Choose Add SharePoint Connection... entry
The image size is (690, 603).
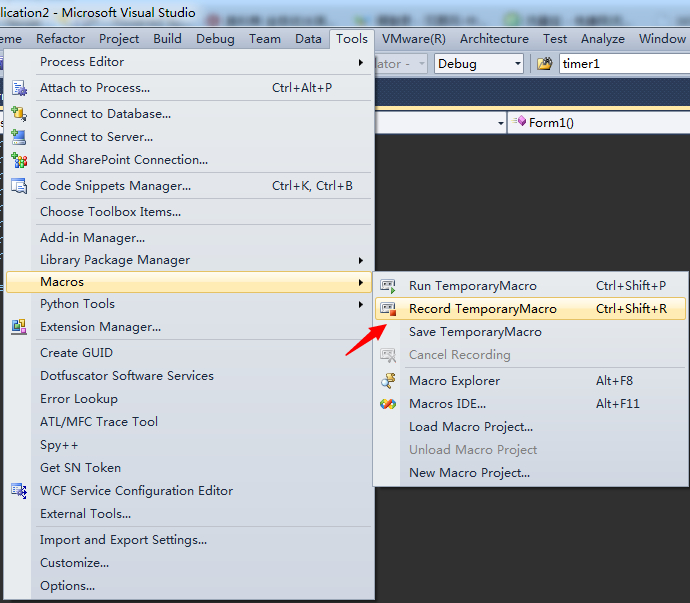[188, 160]
